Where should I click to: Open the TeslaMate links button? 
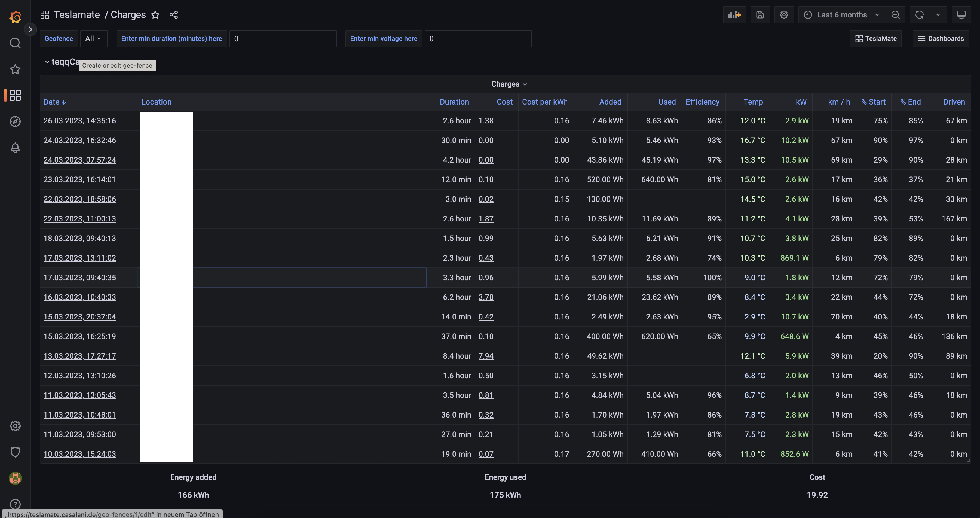point(875,38)
